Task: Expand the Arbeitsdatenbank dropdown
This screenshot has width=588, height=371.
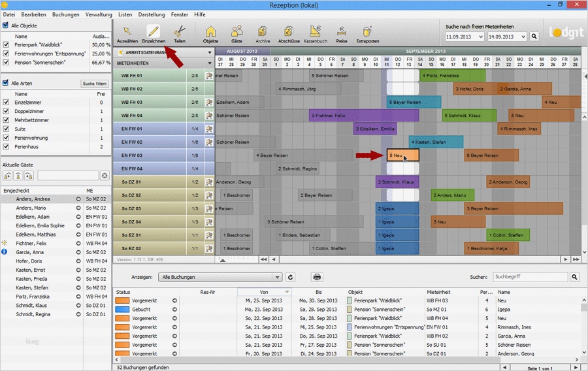Action: 210,52
